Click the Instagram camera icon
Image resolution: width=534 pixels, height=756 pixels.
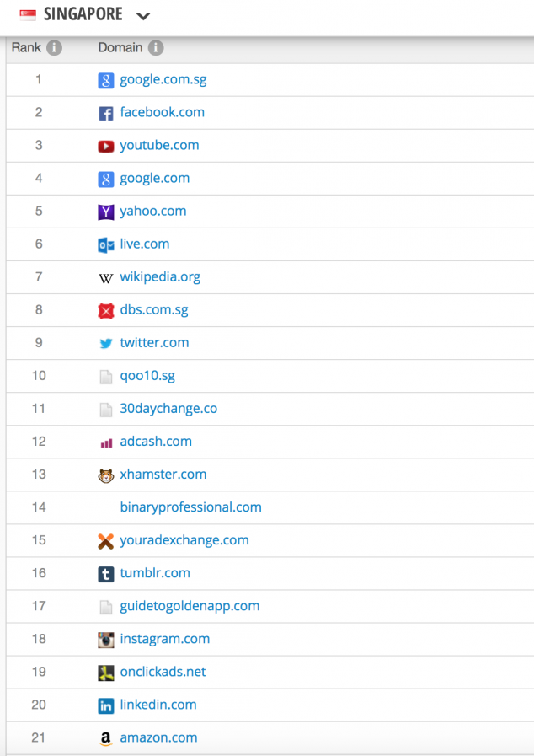[x=105, y=640]
